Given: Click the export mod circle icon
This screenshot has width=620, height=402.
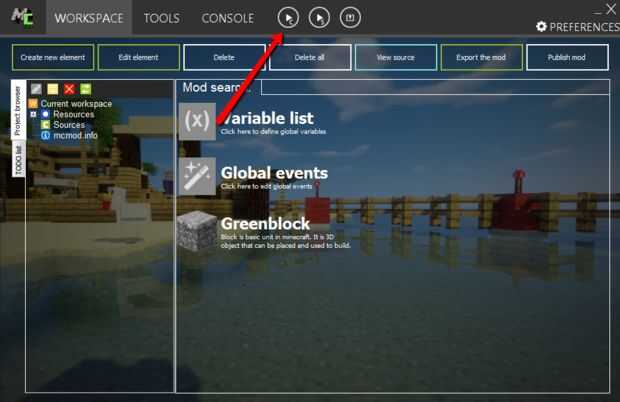Looking at the screenshot, I should [x=350, y=18].
